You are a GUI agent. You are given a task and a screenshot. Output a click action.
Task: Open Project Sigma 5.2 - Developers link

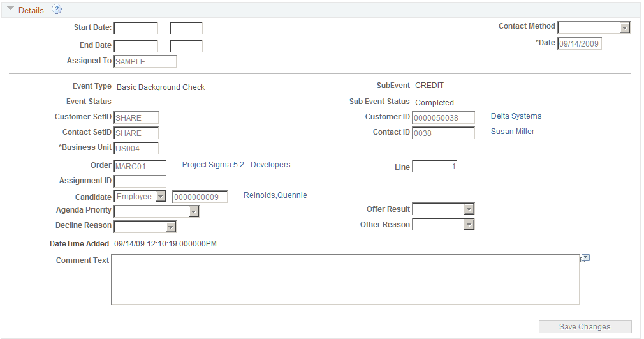click(x=236, y=165)
